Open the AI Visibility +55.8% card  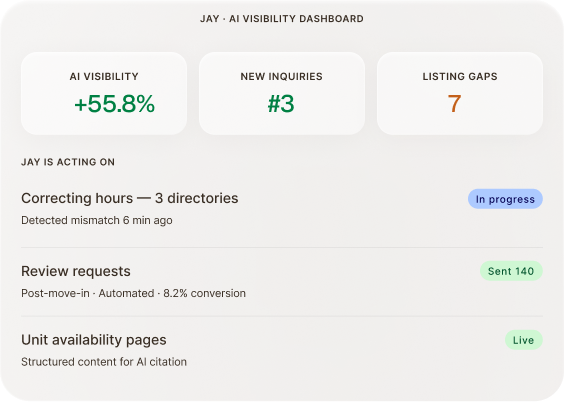pyautogui.click(x=104, y=93)
